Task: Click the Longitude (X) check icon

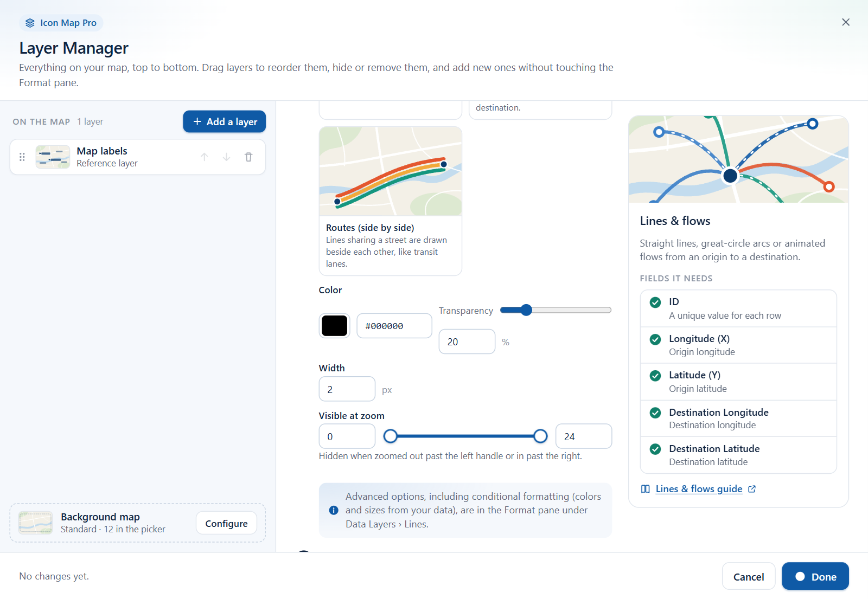Action: 655,339
